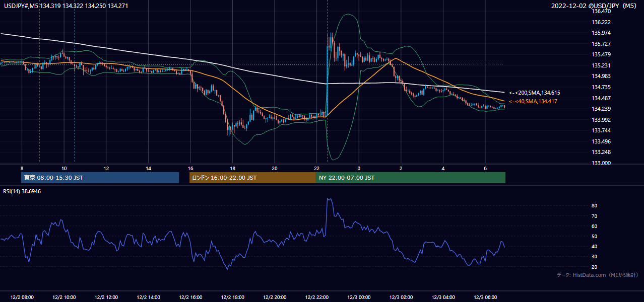Click price axis value 133.248
644x302 pixels.
click(x=601, y=152)
